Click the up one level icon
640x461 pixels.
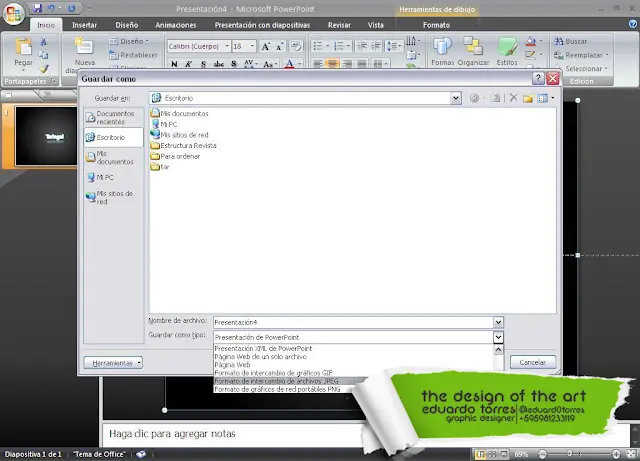click(495, 98)
